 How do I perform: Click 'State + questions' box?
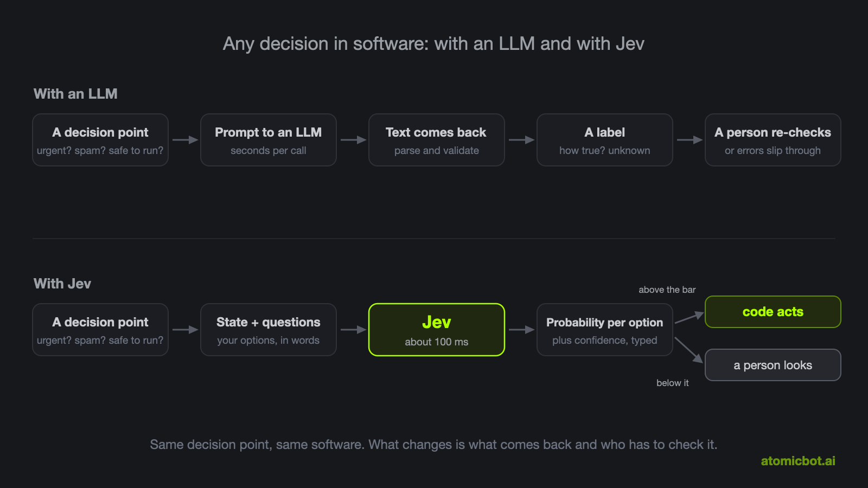(269, 330)
